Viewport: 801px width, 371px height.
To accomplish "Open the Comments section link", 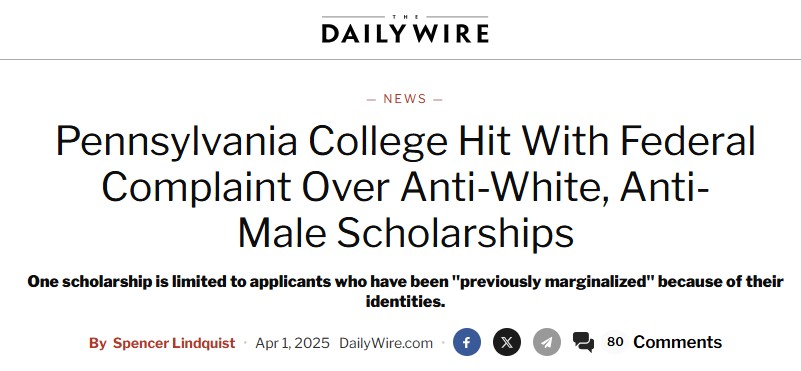I will click(677, 342).
